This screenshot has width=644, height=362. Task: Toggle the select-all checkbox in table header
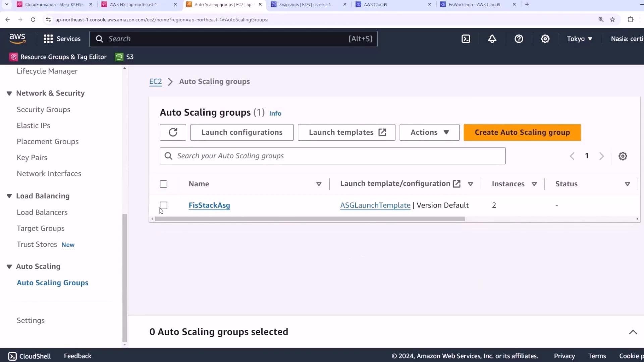[x=163, y=184]
